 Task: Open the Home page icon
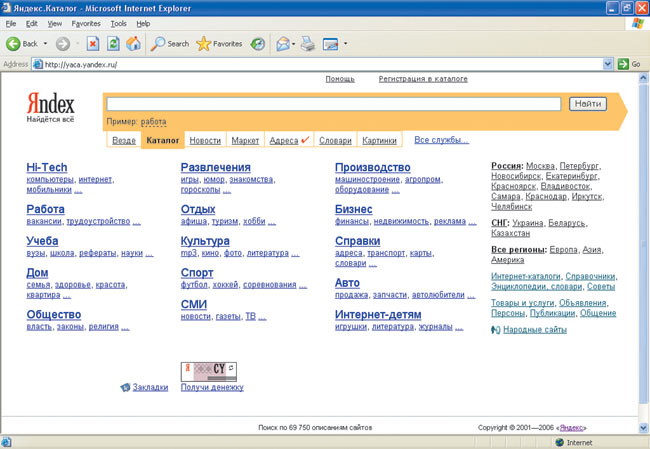point(133,43)
